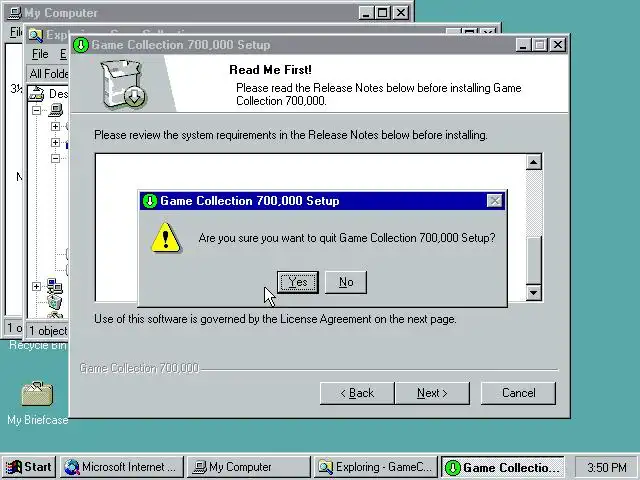The height and width of the screenshot is (480, 640).
Task: Maximize the My Computer window
Action: click(382, 13)
